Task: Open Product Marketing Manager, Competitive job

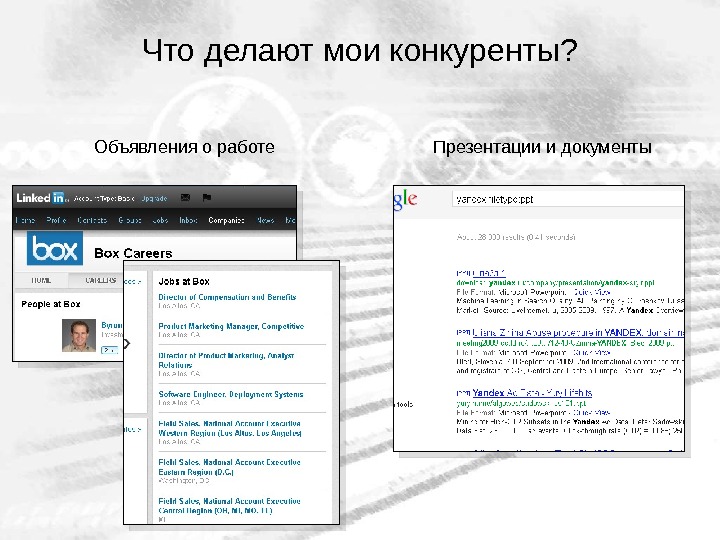Action: (x=231, y=326)
